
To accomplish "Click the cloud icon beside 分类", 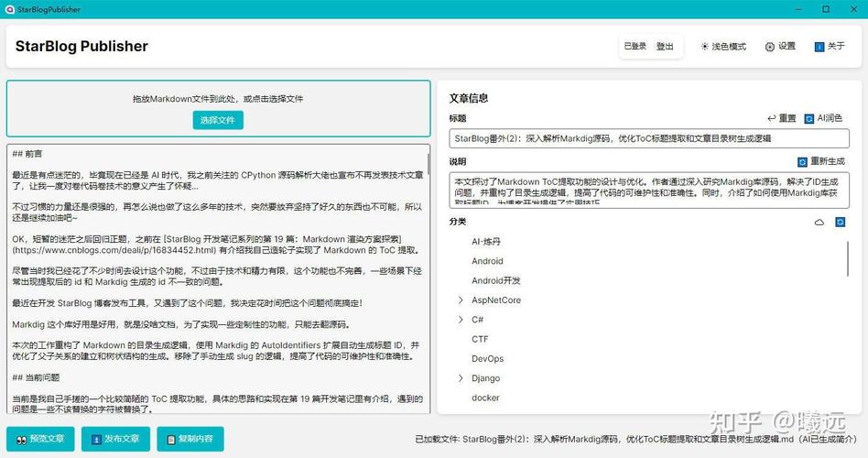I will 819,222.
